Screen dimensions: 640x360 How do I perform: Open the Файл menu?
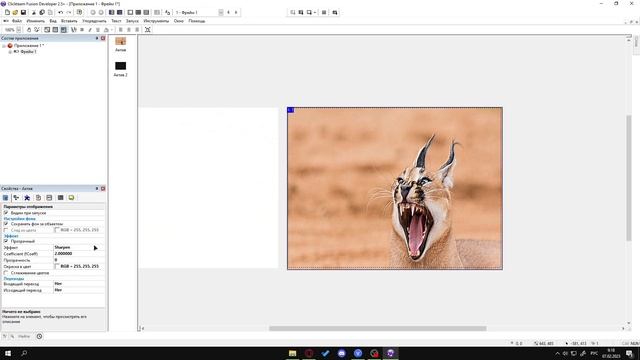click(x=17, y=21)
